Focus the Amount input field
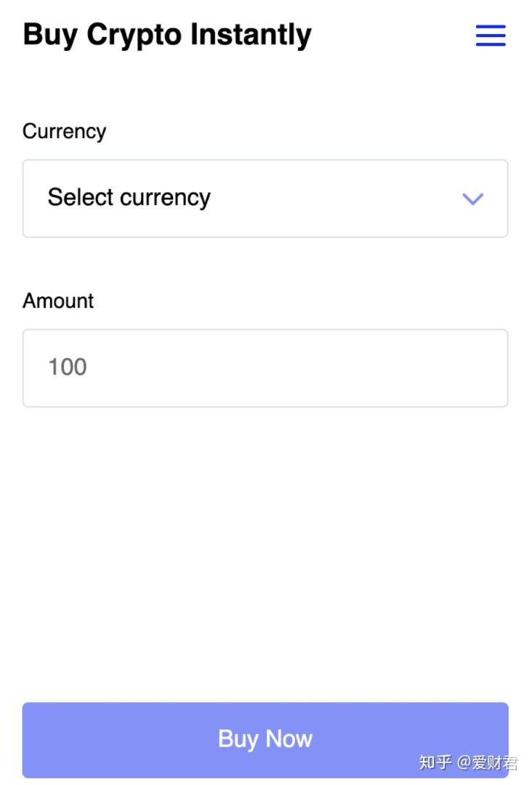The width and height of the screenshot is (532, 785). click(265, 368)
